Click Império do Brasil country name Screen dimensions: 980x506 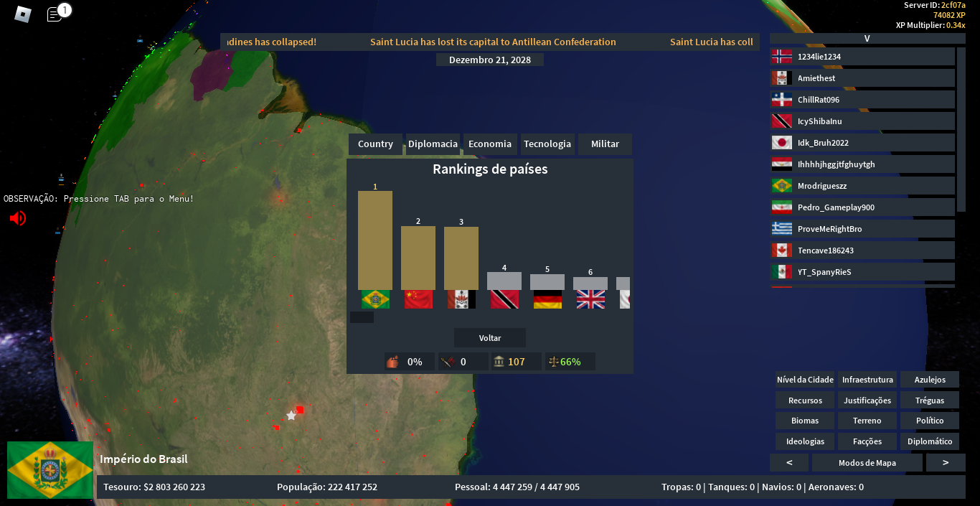coord(143,459)
